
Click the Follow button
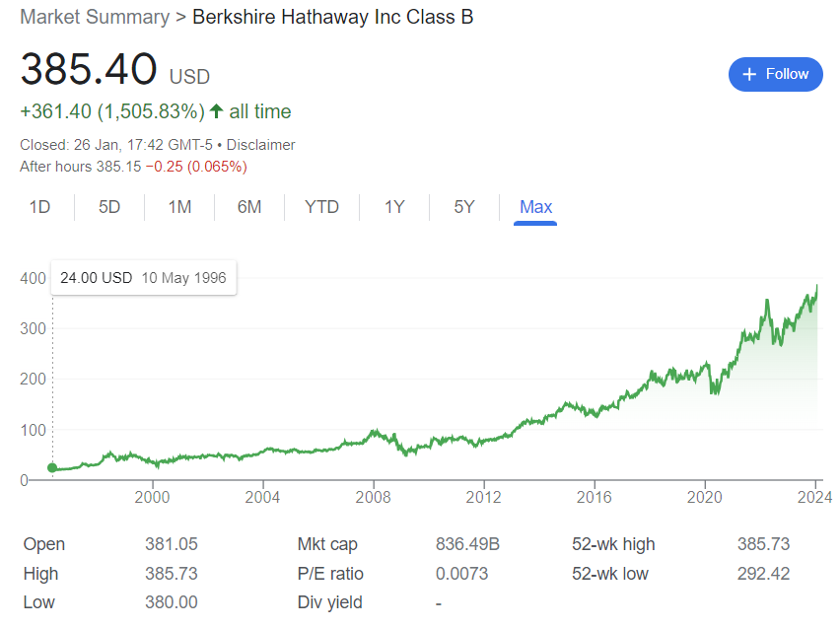coord(775,74)
